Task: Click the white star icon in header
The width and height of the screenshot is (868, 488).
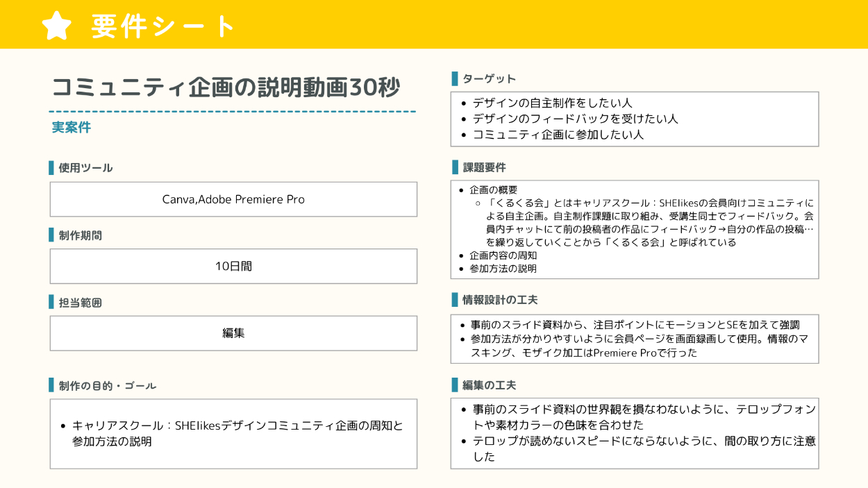Action: click(57, 25)
